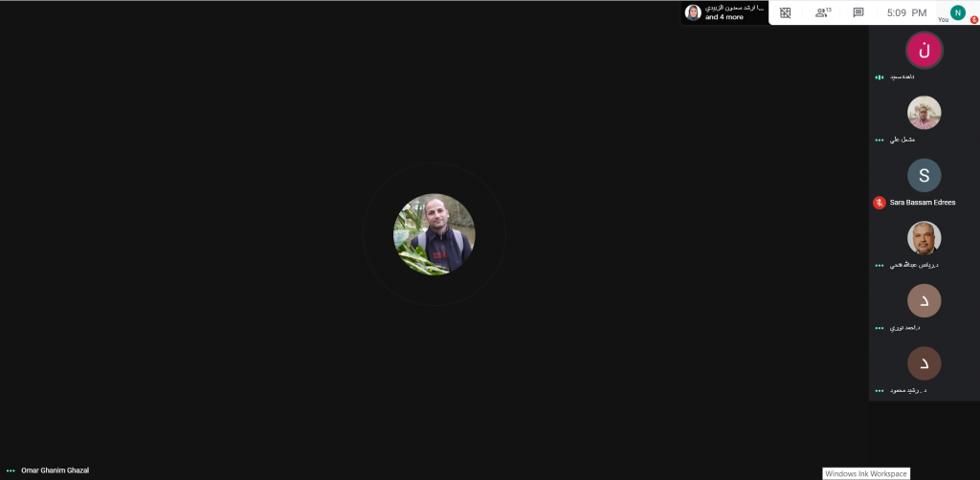Click the Sara Bassam Edrees name label

point(923,203)
